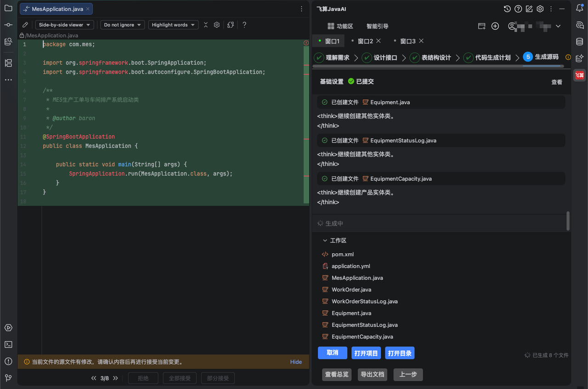The width and height of the screenshot is (588, 389).
Task: Open JavaAI panel options menu
Action: click(551, 9)
